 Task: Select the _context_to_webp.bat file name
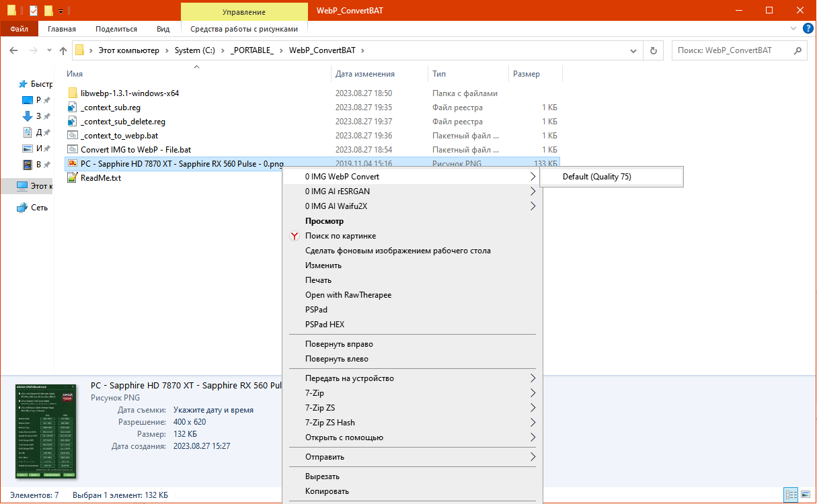(x=120, y=136)
